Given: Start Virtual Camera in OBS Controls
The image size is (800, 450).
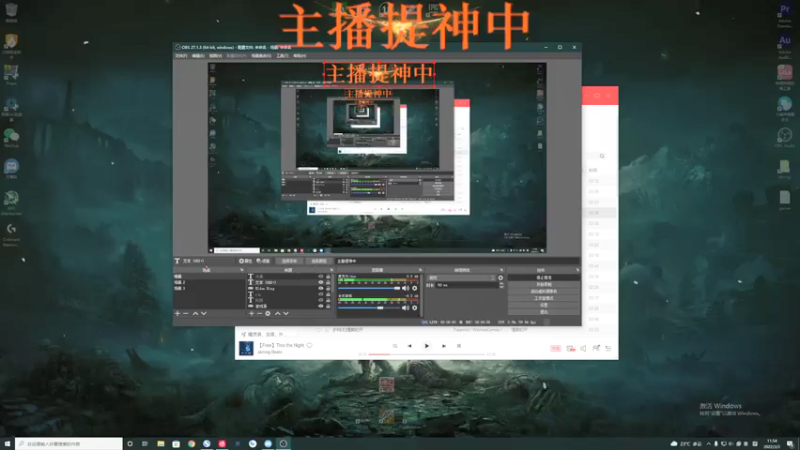Looking at the screenshot, I should pyautogui.click(x=543, y=291).
